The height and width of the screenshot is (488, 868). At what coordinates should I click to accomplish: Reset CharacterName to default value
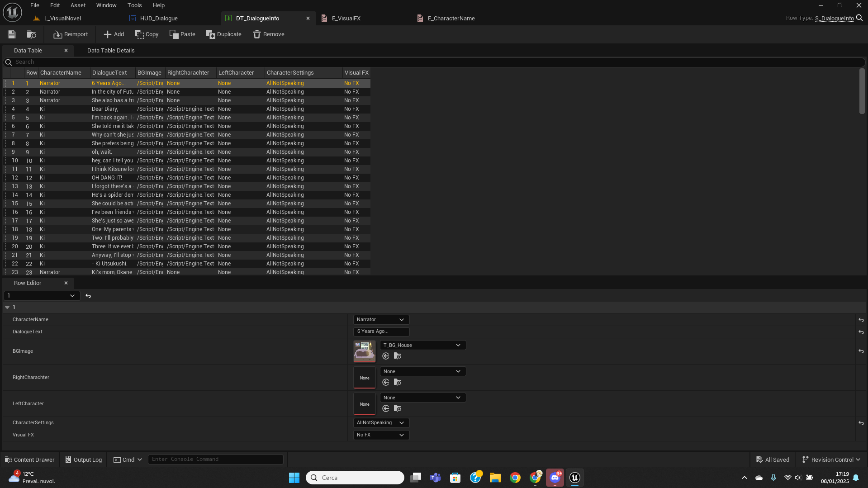(x=861, y=319)
